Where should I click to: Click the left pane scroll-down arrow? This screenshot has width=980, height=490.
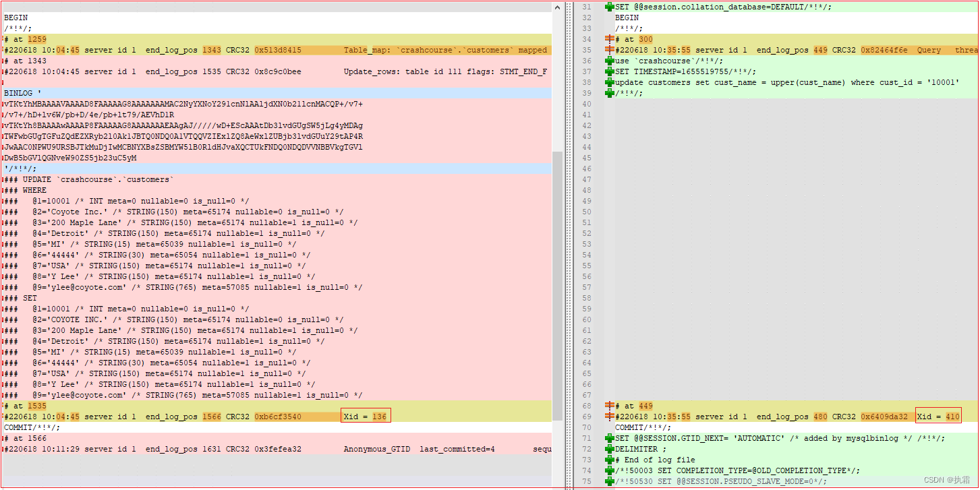tap(558, 483)
